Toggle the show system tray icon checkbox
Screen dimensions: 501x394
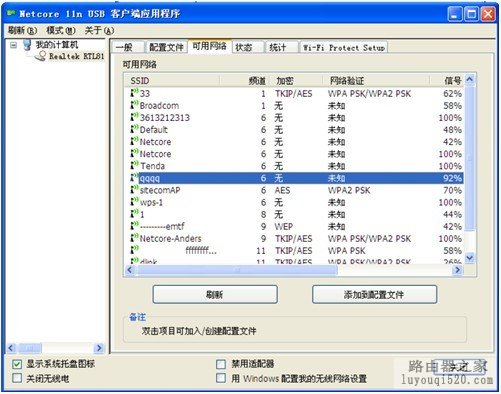pos(17,364)
